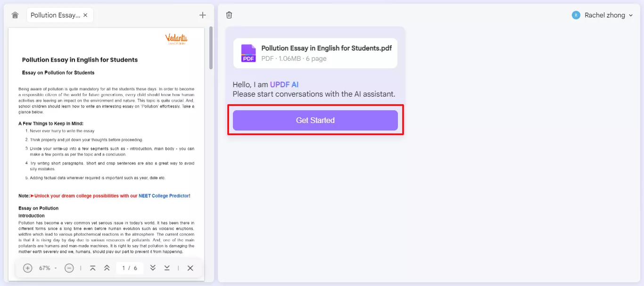Click the Rachel zhong avatar icon
The height and width of the screenshot is (286, 644).
tap(576, 15)
